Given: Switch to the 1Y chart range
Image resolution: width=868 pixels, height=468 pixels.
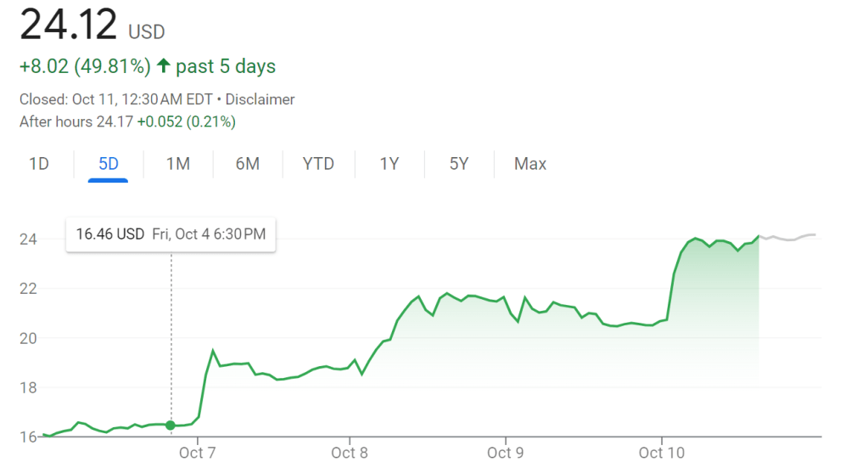Looking at the screenshot, I should (389, 164).
